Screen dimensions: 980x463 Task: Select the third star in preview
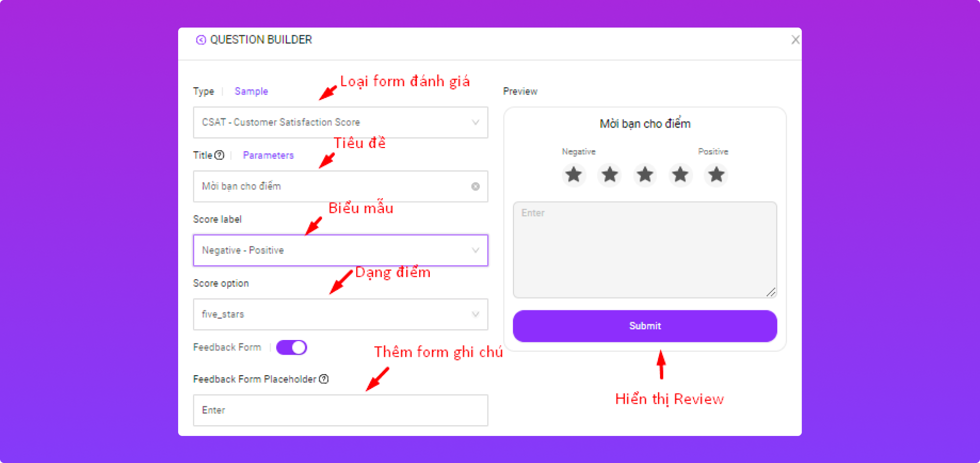coord(645,175)
